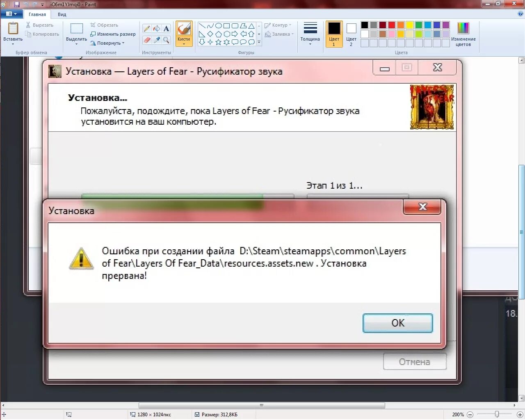Pick the purple palette color
The width and height of the screenshot is (525, 420).
pyautogui.click(x=446, y=25)
